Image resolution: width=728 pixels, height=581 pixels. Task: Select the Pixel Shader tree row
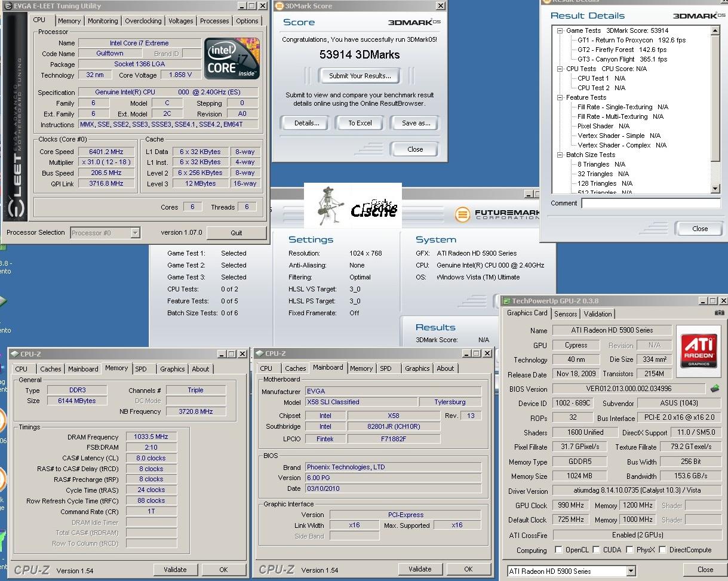pyautogui.click(x=603, y=126)
